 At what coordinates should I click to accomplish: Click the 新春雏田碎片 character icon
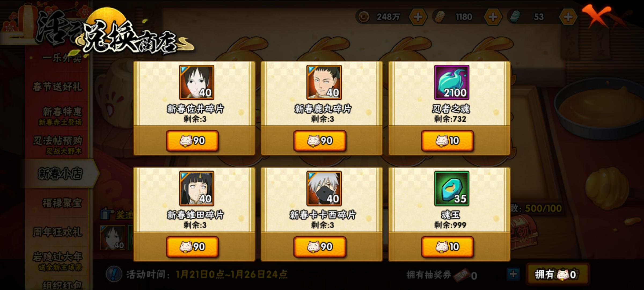pos(197,189)
